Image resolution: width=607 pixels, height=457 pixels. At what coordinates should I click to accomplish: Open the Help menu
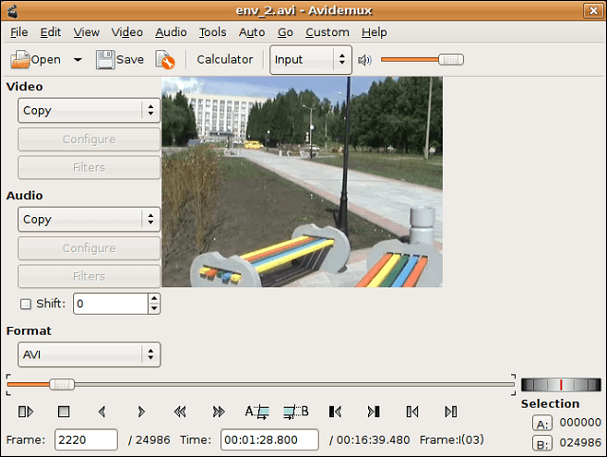pyautogui.click(x=374, y=32)
